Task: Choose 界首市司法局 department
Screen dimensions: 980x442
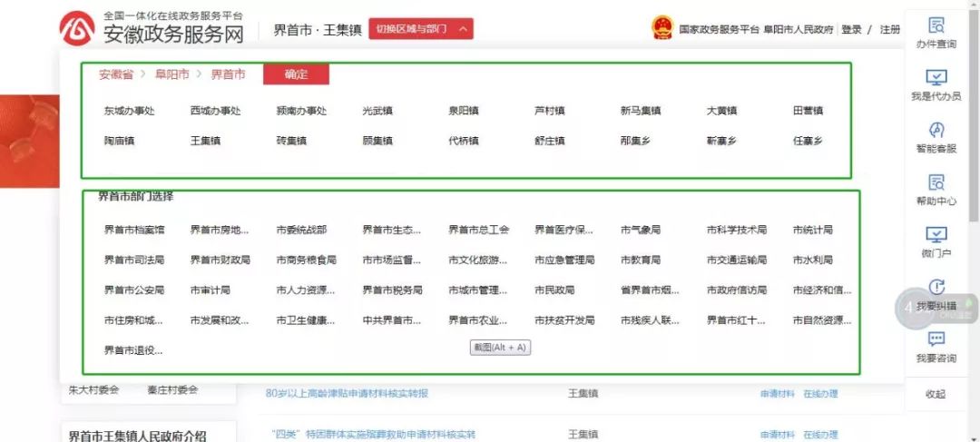Action: pos(134,260)
